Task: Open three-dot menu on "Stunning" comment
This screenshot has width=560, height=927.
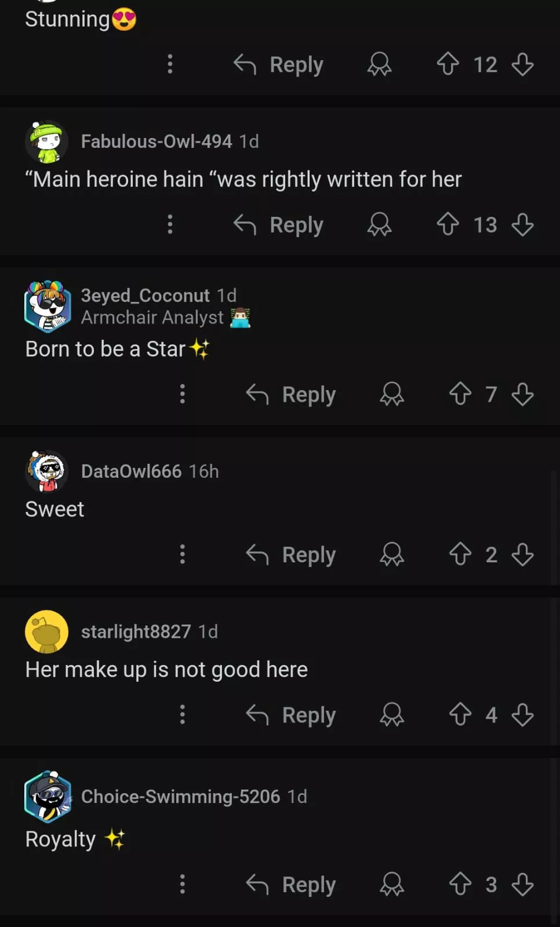Action: (x=170, y=64)
